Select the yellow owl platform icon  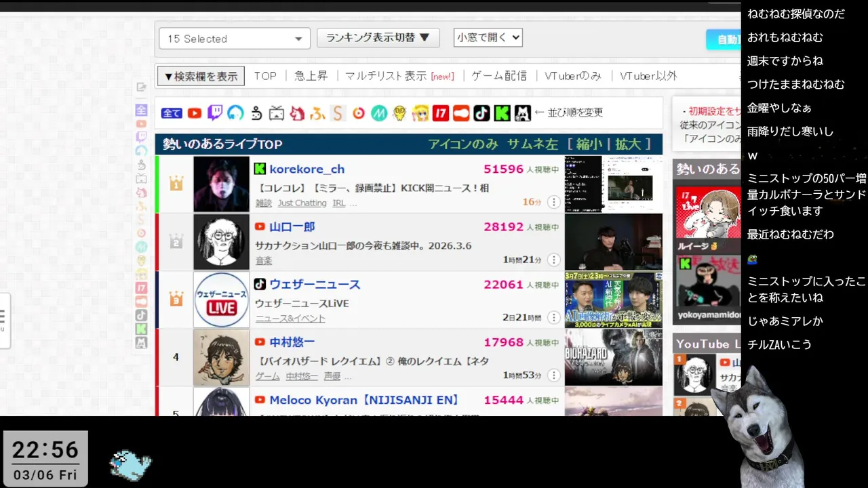(399, 113)
